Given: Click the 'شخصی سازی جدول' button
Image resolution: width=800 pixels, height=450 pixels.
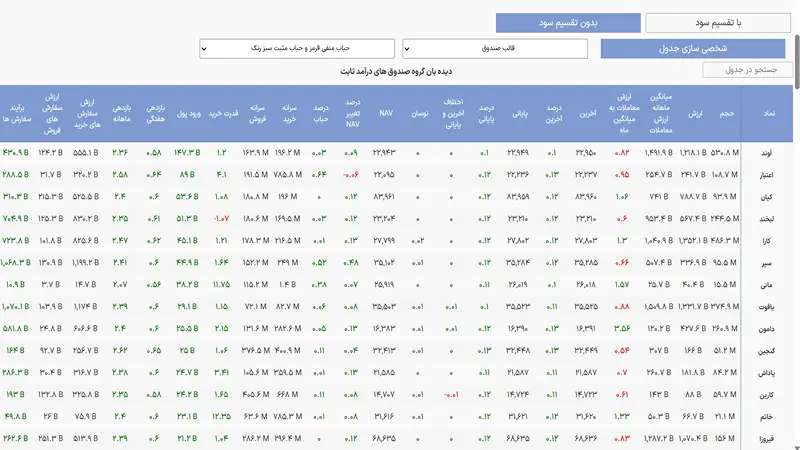Looking at the screenshot, I should 692,48.
